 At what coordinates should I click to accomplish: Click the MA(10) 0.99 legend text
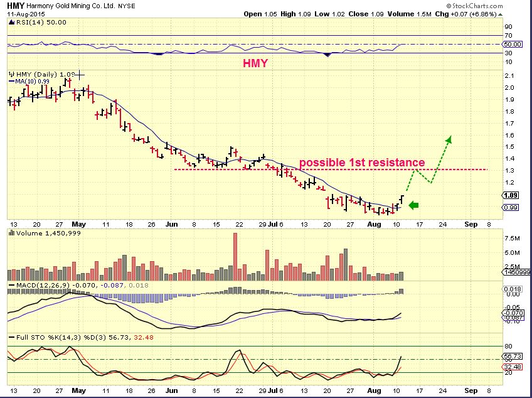[x=32, y=82]
